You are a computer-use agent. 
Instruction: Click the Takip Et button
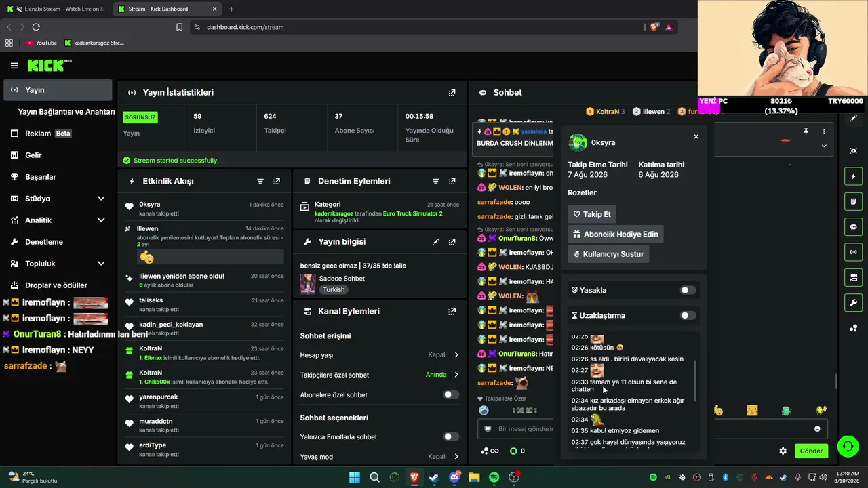(x=592, y=214)
